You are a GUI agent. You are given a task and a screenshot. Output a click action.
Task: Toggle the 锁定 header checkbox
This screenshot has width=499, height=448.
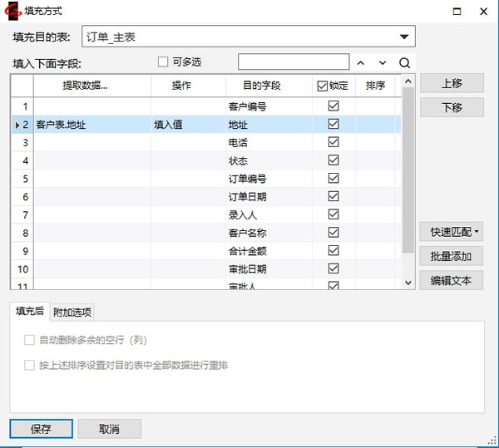[323, 86]
